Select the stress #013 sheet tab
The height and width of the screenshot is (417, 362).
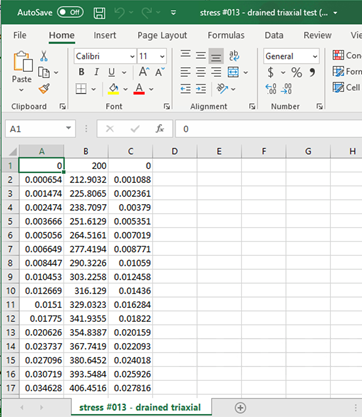[140, 407]
